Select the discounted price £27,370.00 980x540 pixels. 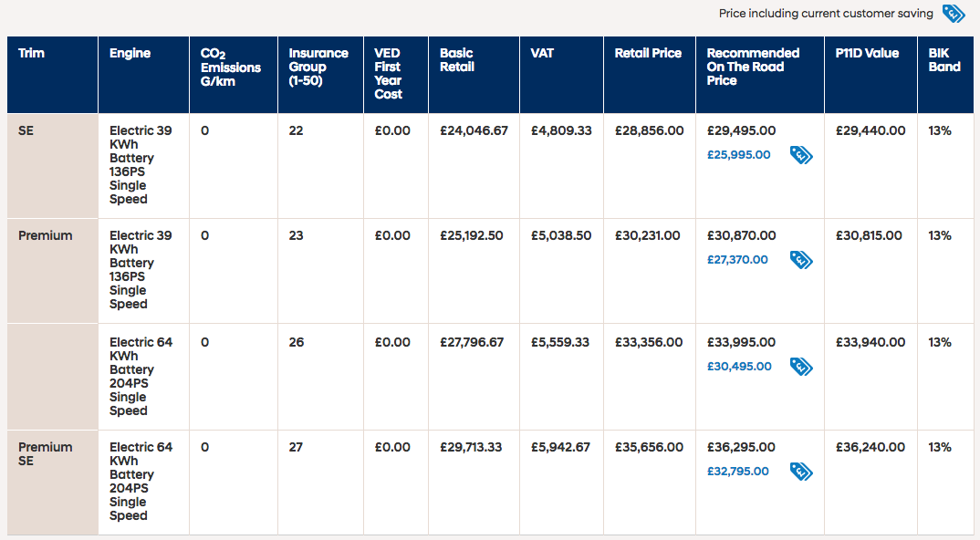coord(737,260)
